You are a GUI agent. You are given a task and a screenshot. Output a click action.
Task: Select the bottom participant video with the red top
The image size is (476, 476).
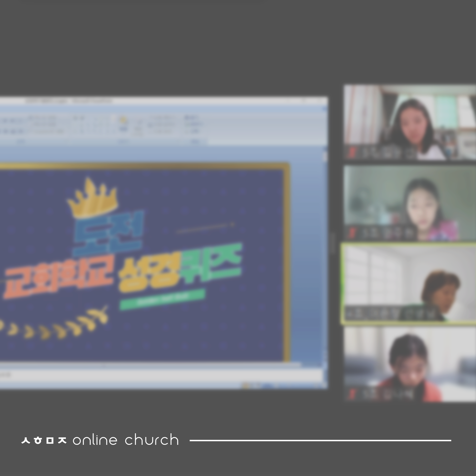point(410,364)
